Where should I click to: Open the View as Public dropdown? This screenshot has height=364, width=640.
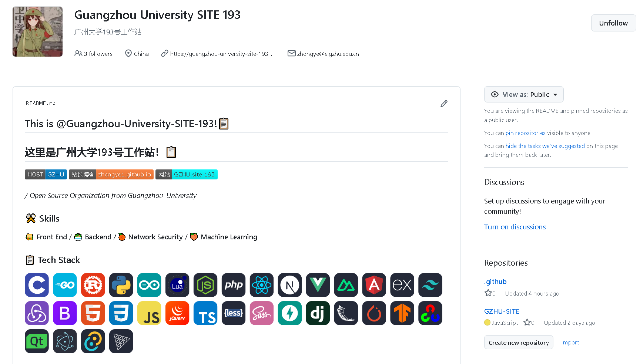pyautogui.click(x=523, y=95)
